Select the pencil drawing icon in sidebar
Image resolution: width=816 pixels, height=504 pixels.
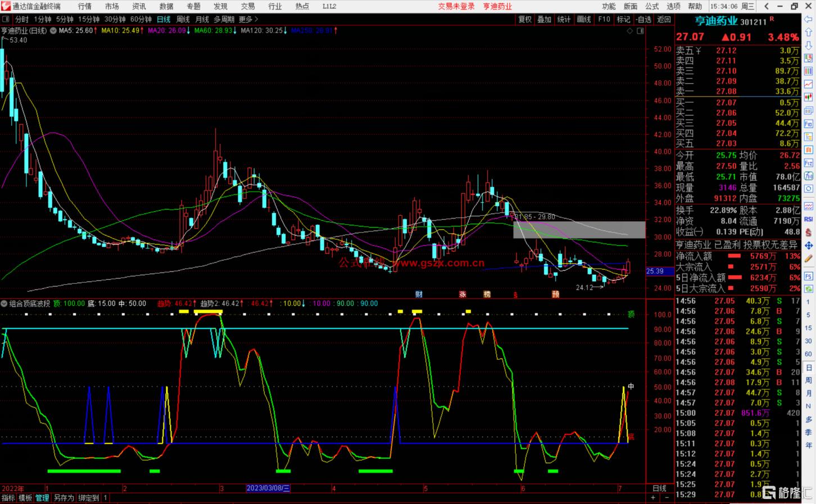tap(808, 258)
